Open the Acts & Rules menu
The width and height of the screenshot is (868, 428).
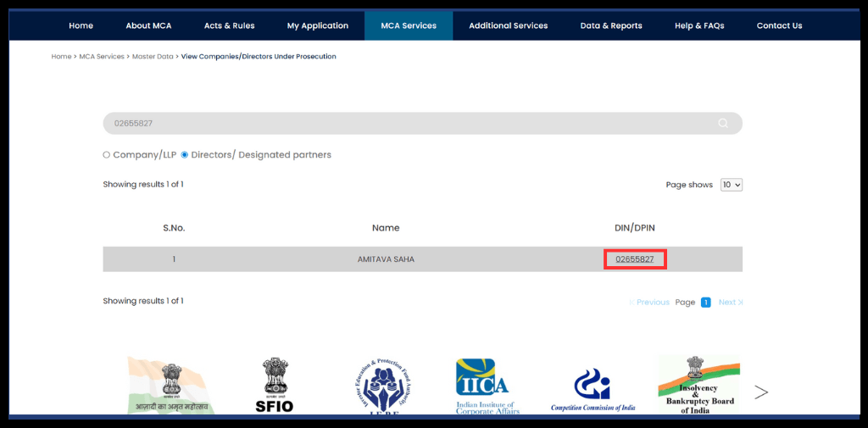click(229, 25)
